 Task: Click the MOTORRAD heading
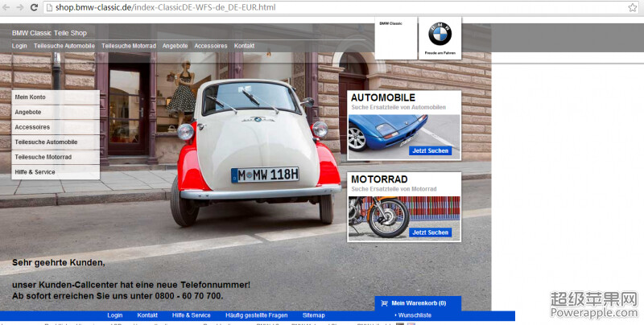(x=379, y=179)
